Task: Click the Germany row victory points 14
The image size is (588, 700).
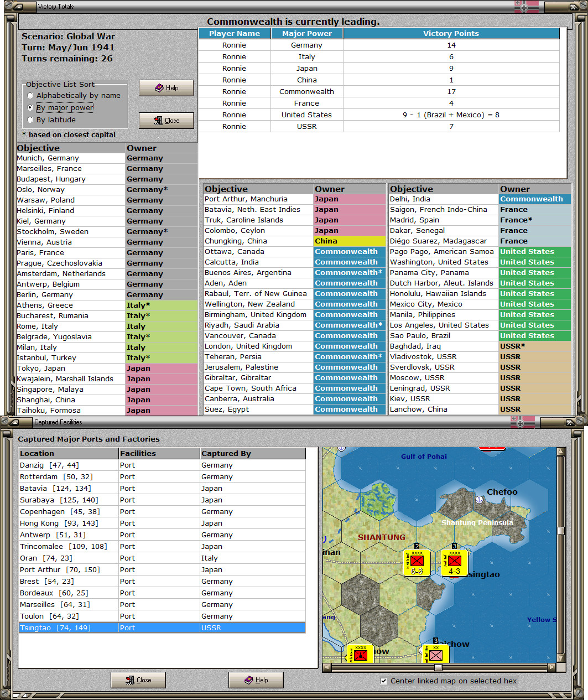Action: pyautogui.click(x=451, y=45)
